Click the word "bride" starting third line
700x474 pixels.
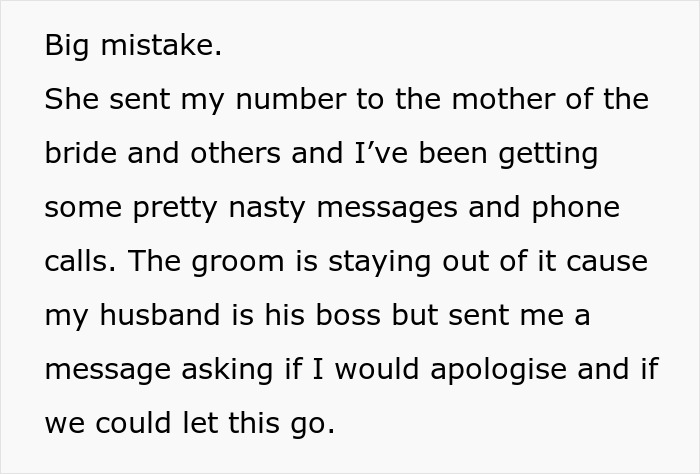pos(77,155)
